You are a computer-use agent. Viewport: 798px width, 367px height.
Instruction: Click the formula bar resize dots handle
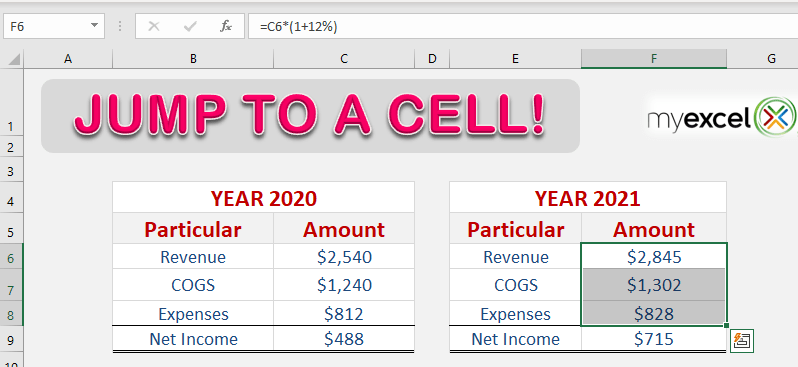(x=120, y=26)
